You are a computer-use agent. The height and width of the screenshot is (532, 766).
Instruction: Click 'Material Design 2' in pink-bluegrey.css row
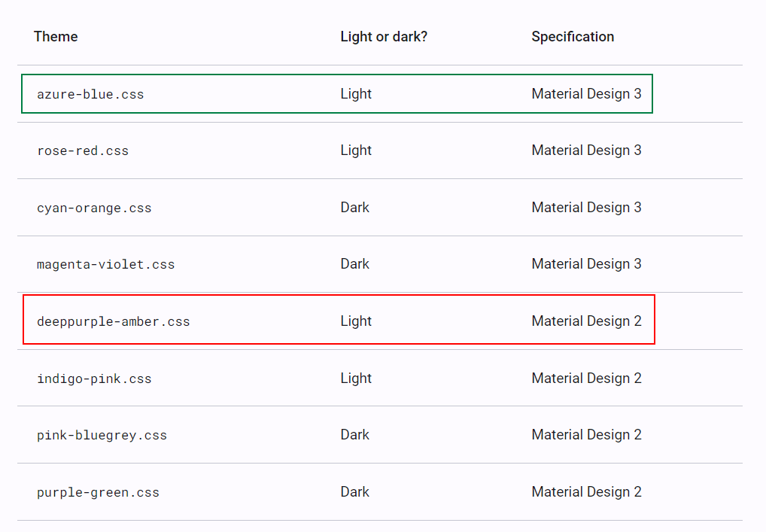[x=586, y=435]
